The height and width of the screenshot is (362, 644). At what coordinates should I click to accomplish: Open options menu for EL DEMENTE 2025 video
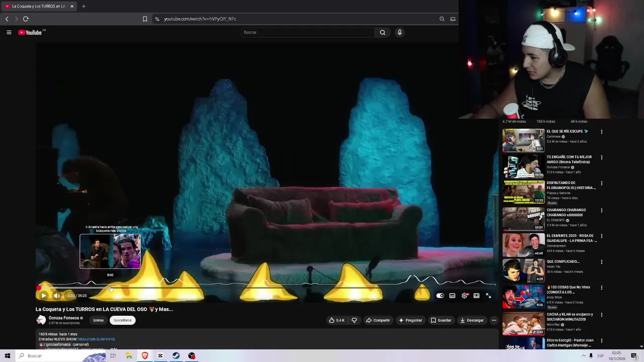(601, 236)
